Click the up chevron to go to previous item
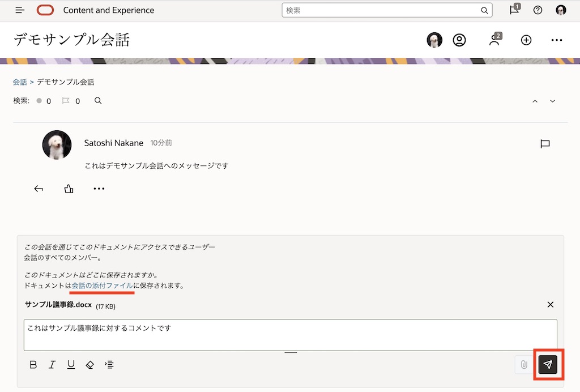This screenshot has width=580, height=392. pyautogui.click(x=535, y=101)
